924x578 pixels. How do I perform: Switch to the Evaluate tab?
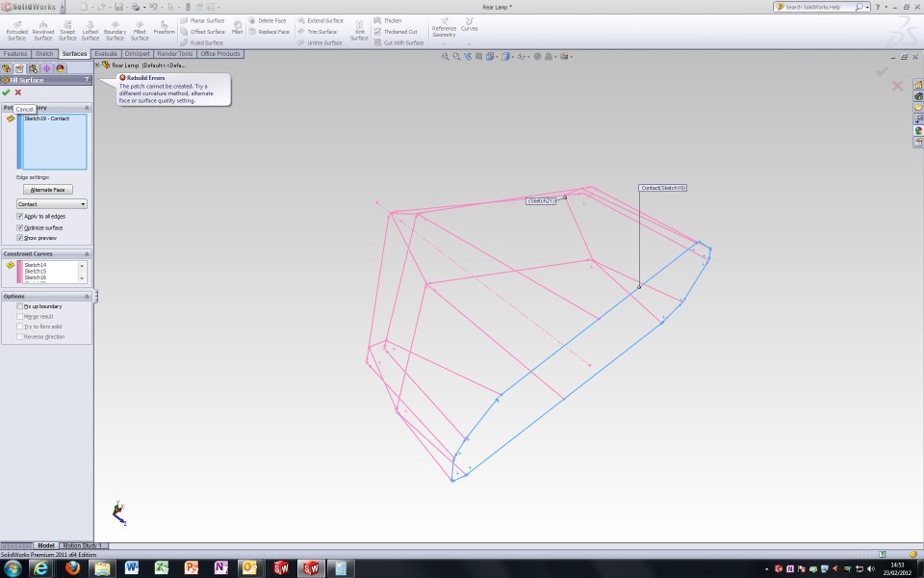point(106,54)
